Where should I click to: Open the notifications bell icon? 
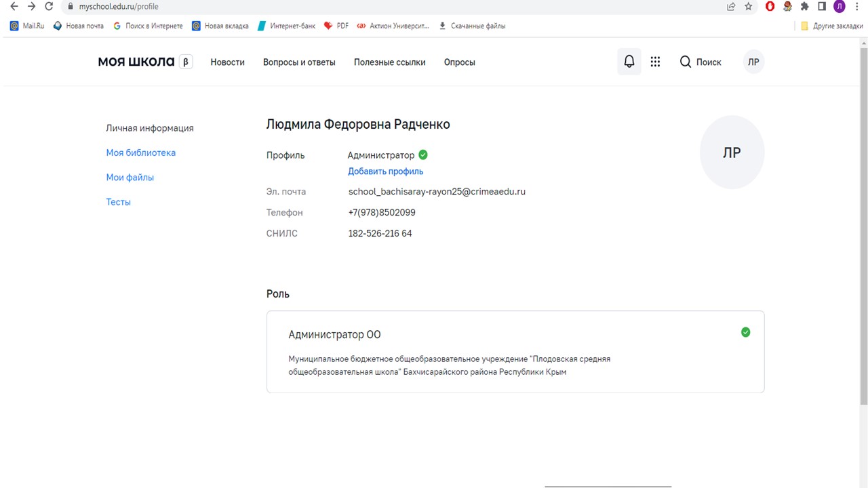(629, 62)
